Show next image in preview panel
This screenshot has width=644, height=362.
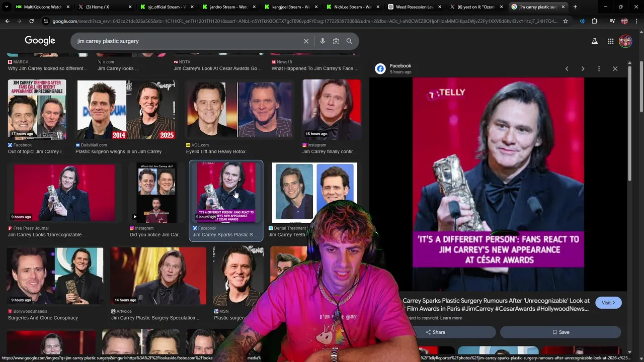583,69
